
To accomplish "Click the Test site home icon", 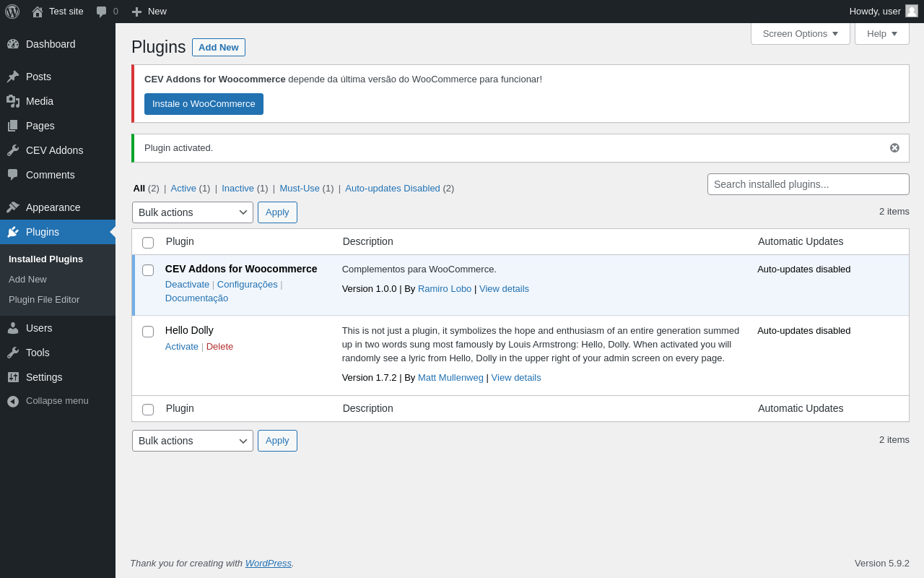I will (38, 12).
